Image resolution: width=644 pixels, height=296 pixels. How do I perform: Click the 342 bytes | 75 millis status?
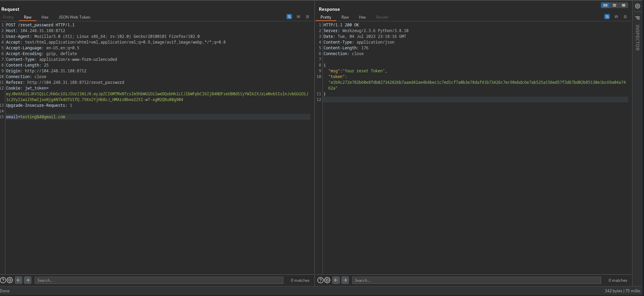622,291
